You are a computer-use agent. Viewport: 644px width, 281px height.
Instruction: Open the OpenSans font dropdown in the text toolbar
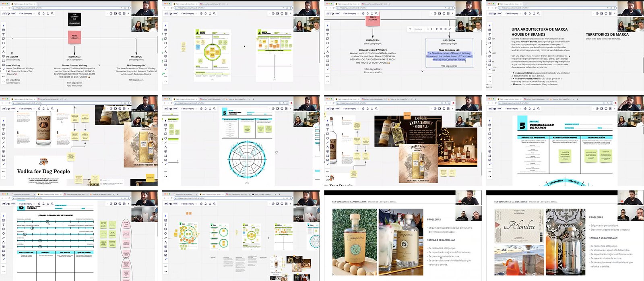(x=419, y=29)
